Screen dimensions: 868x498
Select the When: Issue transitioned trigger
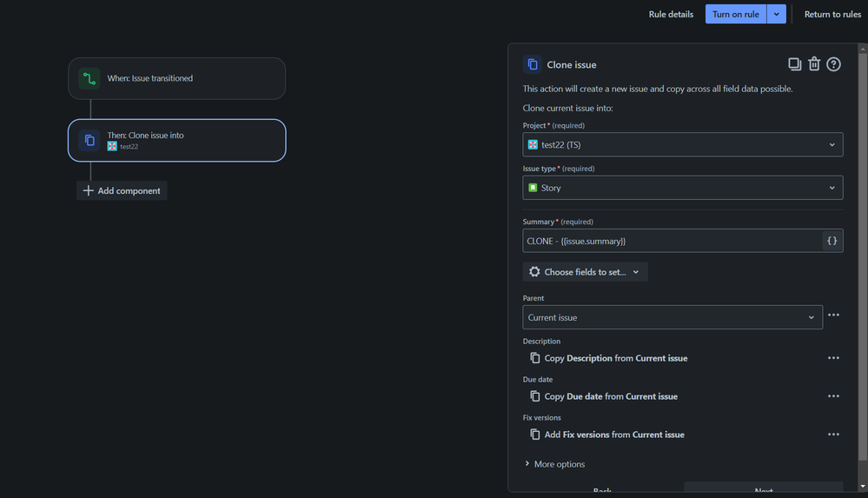176,79
